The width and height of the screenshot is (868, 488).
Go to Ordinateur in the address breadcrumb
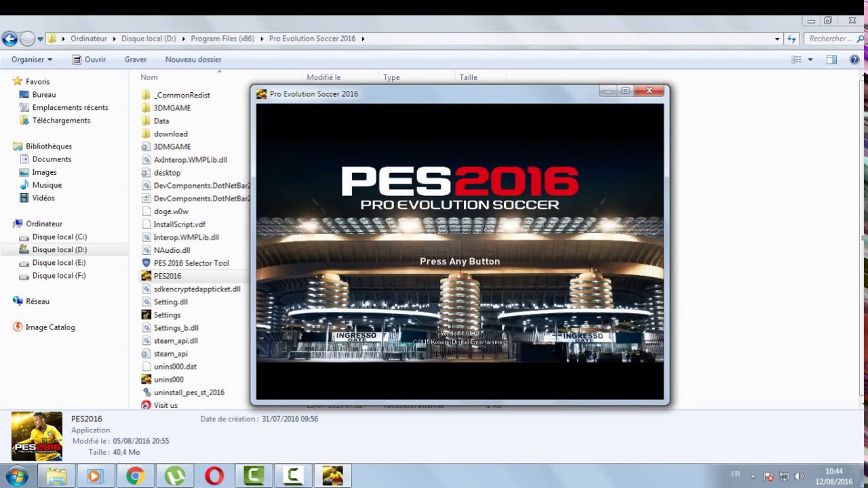[x=89, y=39]
